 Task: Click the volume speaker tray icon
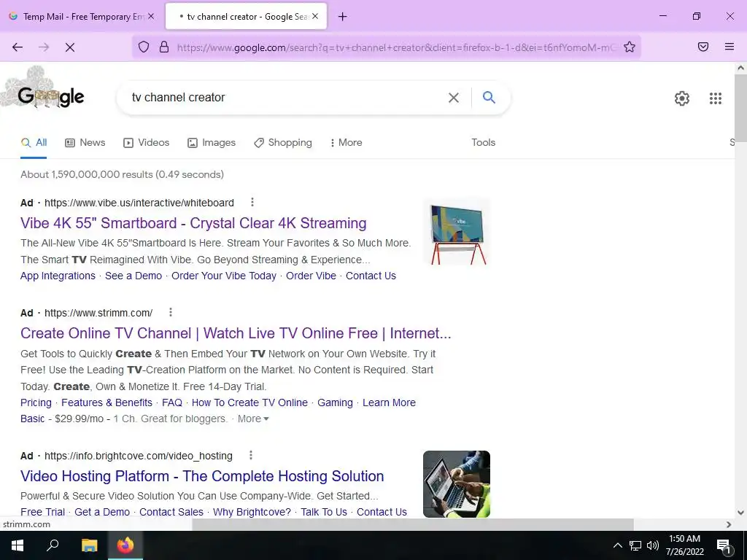click(653, 545)
